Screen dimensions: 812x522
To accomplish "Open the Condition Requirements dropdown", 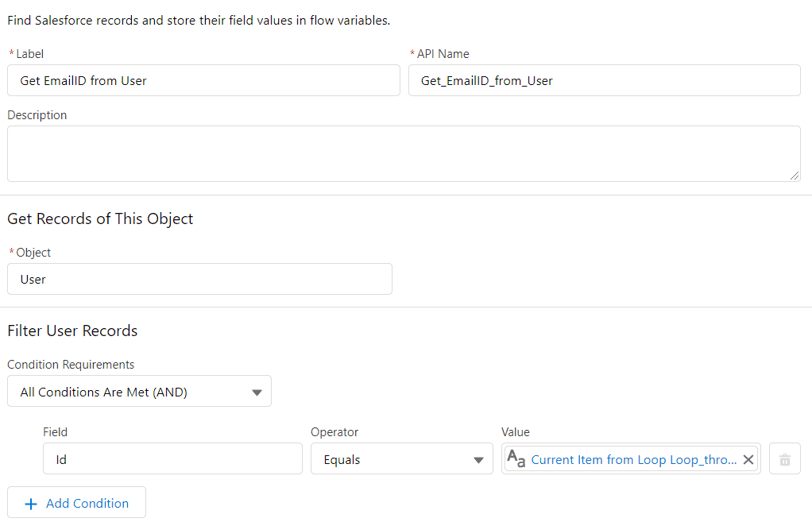I will click(139, 391).
